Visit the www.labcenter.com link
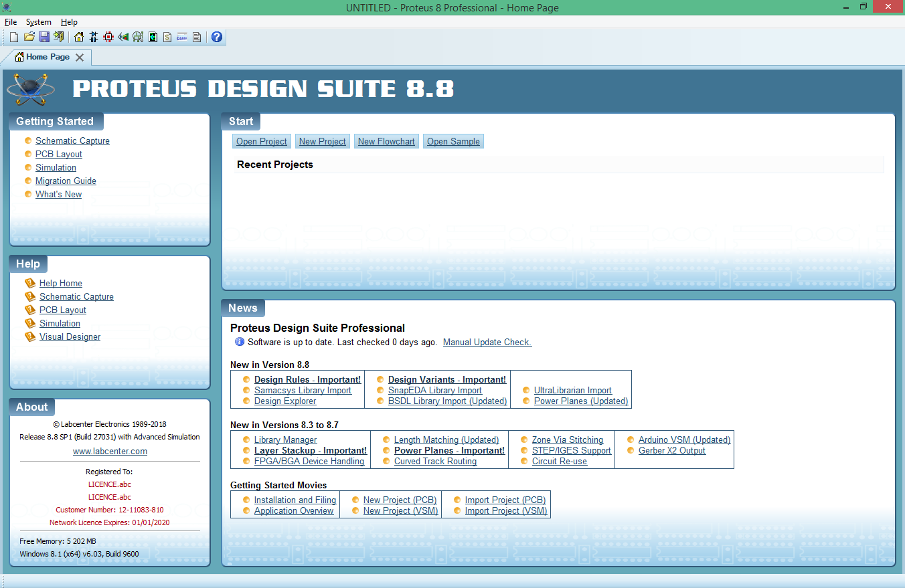Image resolution: width=905 pixels, height=588 pixels. point(110,452)
